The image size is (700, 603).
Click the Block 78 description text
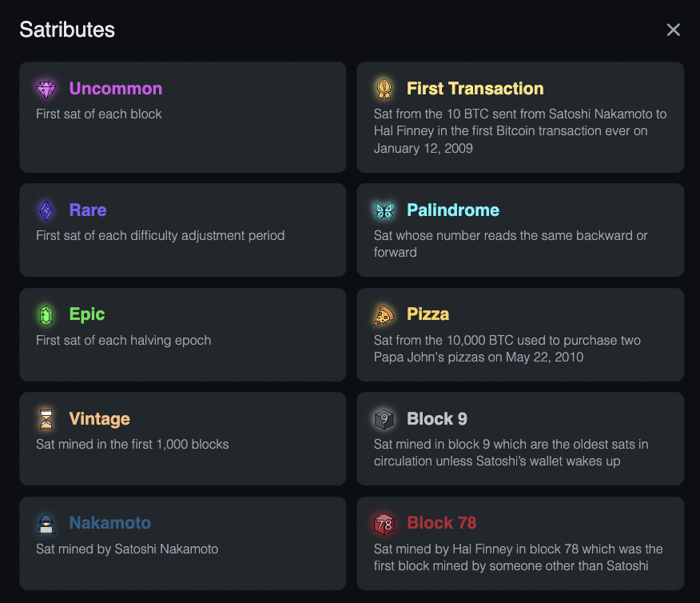click(x=519, y=557)
